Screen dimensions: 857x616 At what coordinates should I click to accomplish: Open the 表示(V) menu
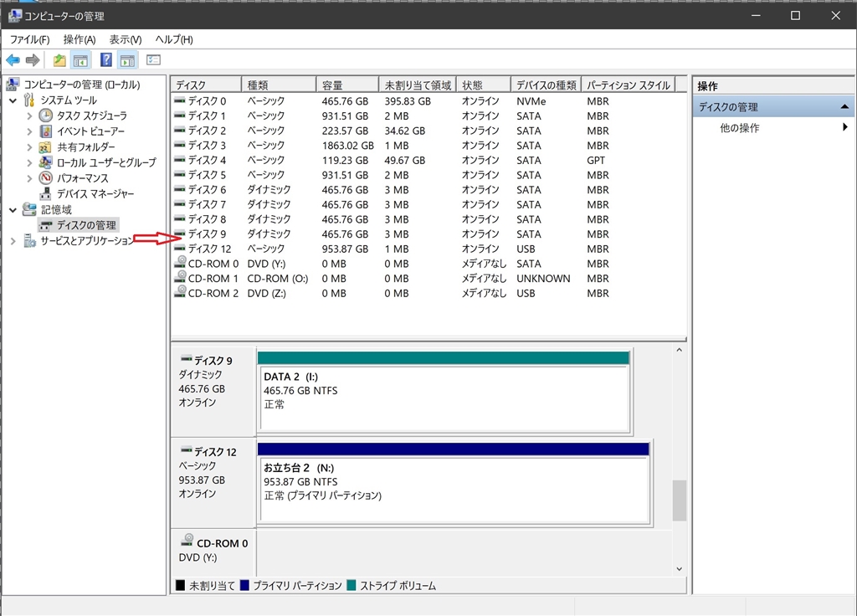coord(125,39)
